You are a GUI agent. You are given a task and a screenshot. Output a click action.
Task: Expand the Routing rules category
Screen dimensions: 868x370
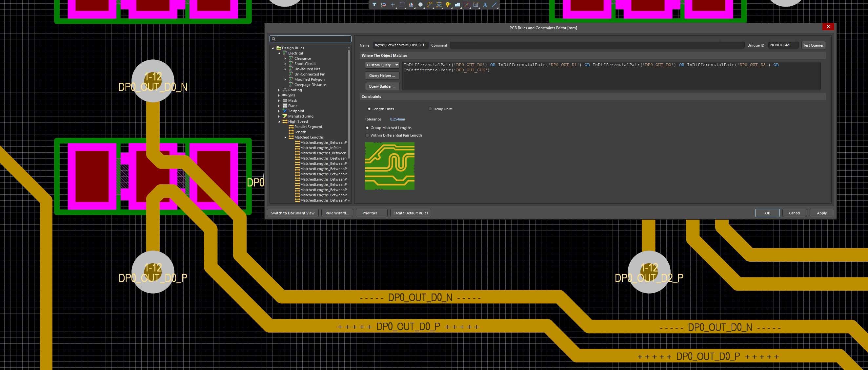pos(279,90)
